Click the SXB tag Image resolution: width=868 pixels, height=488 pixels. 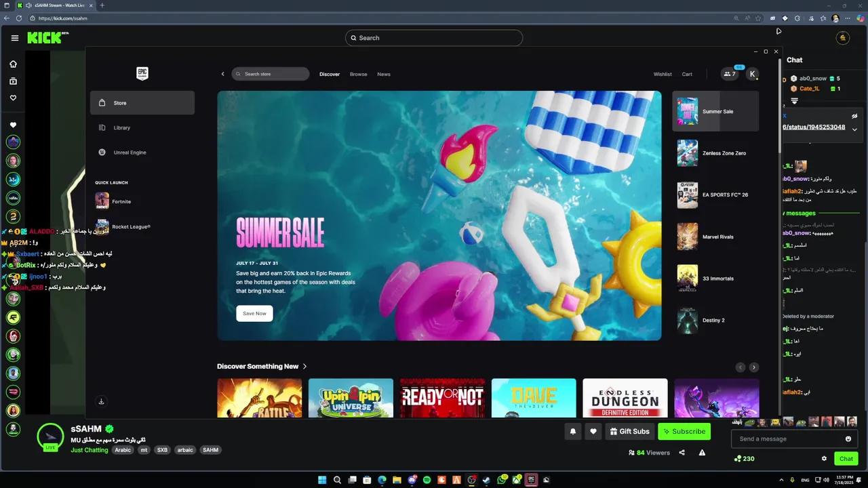coord(162,450)
